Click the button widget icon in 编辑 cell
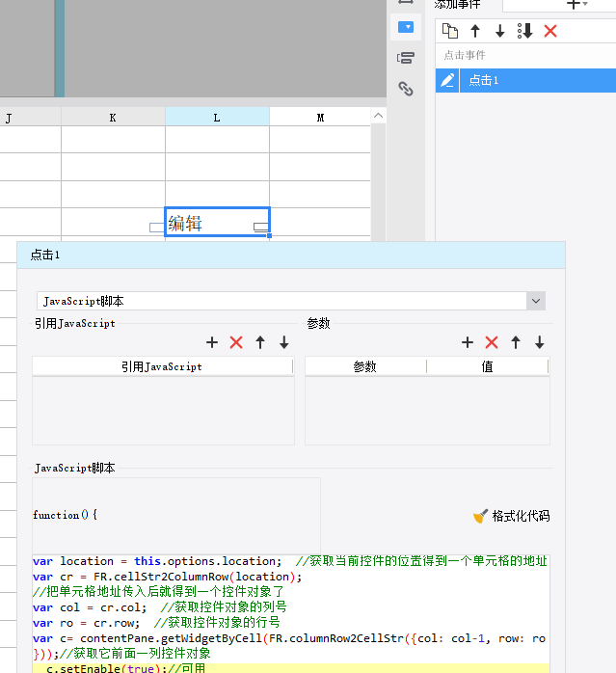The image size is (616, 673). tap(260, 227)
